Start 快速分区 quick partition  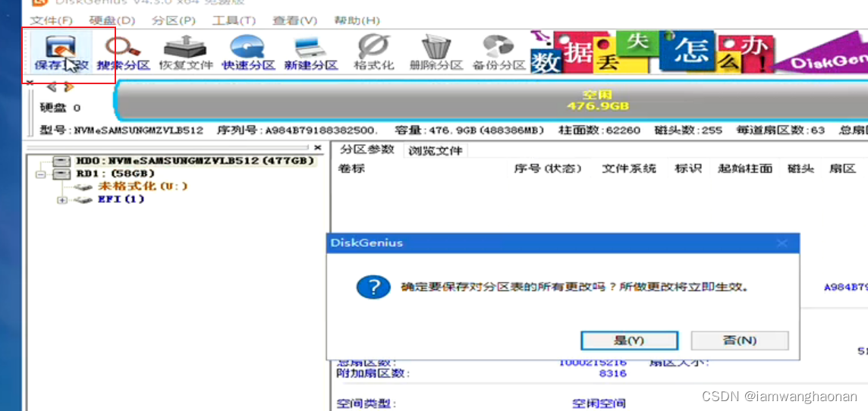point(249,53)
